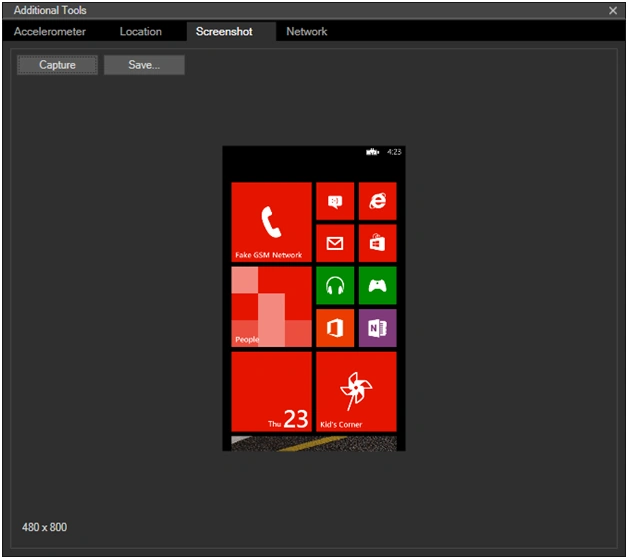
Task: Click the Additional Tools window title
Action: (50, 10)
